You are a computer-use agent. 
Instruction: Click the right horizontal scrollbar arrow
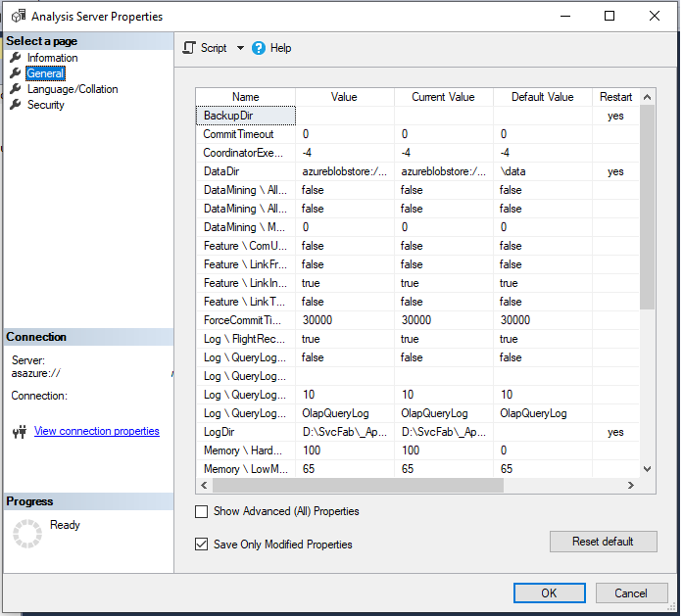click(x=631, y=485)
